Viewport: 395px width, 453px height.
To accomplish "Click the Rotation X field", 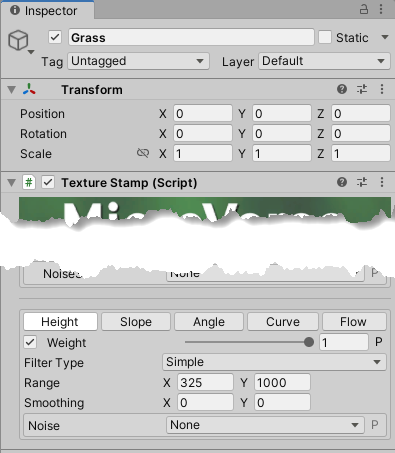I will click(x=203, y=133).
